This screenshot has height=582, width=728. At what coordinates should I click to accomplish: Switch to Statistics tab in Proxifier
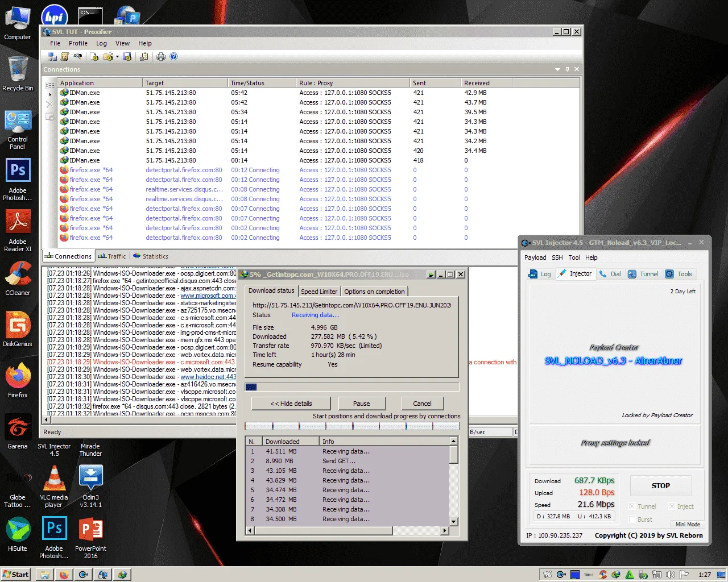click(151, 256)
